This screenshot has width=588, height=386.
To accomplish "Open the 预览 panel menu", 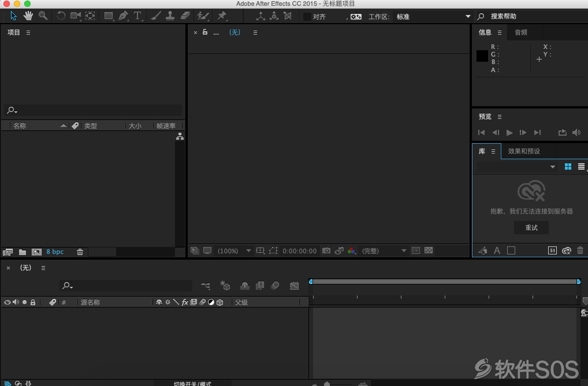I will tap(500, 117).
